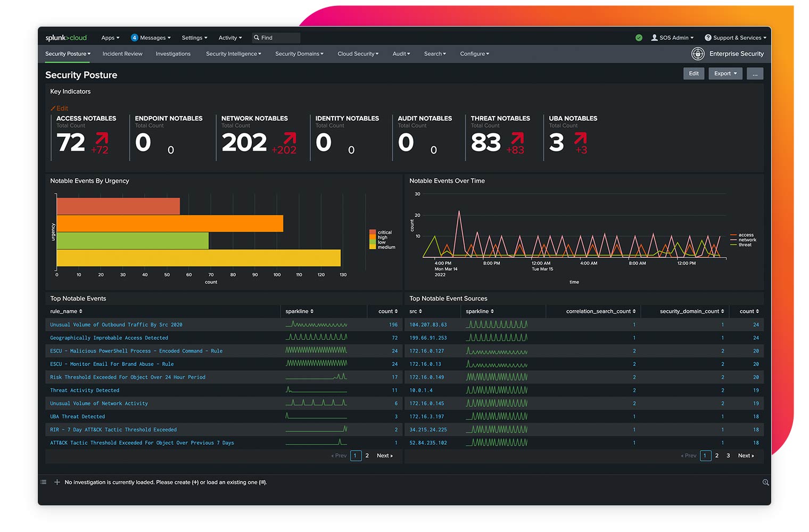809x532 pixels.
Task: Open the investigation list icon in bottom bar
Action: [x=44, y=482]
